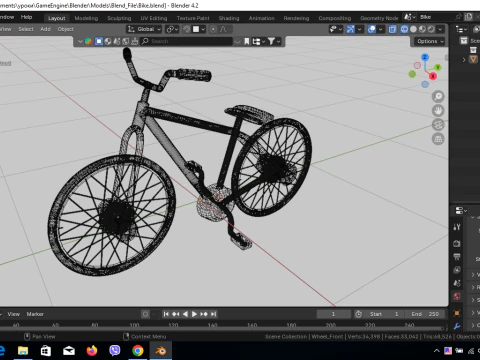
Task: Open Firefox from the taskbar
Action: coord(92,351)
